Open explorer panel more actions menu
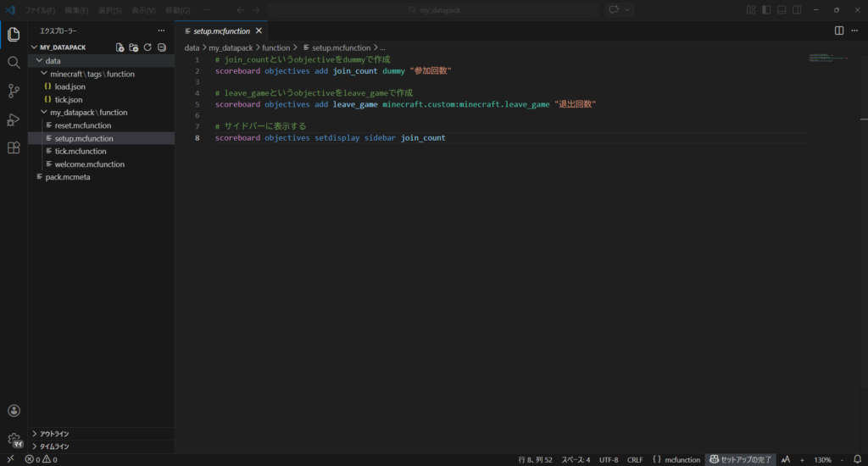The image size is (868, 466). (161, 31)
